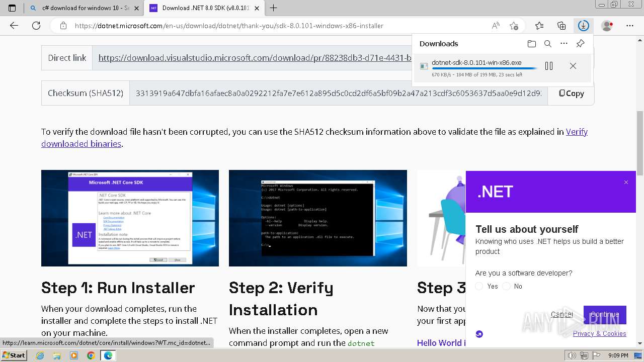Click the lock site info icon

click(63, 26)
